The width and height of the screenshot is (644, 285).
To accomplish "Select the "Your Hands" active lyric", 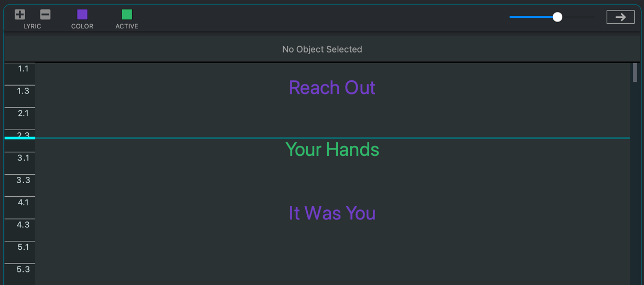I will pos(332,150).
